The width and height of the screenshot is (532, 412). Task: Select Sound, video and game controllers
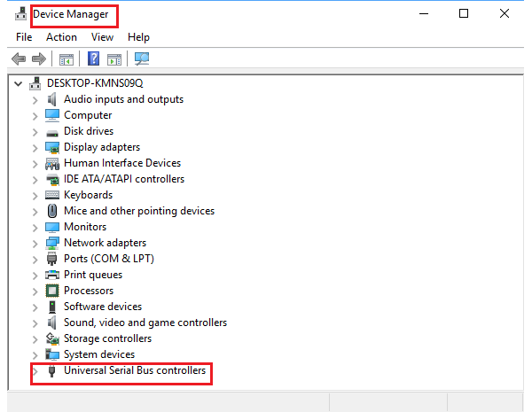145,323
